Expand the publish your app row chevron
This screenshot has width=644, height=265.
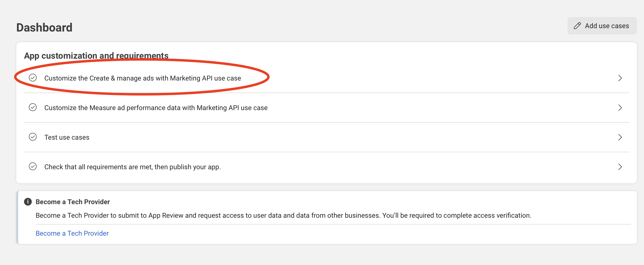pyautogui.click(x=620, y=167)
